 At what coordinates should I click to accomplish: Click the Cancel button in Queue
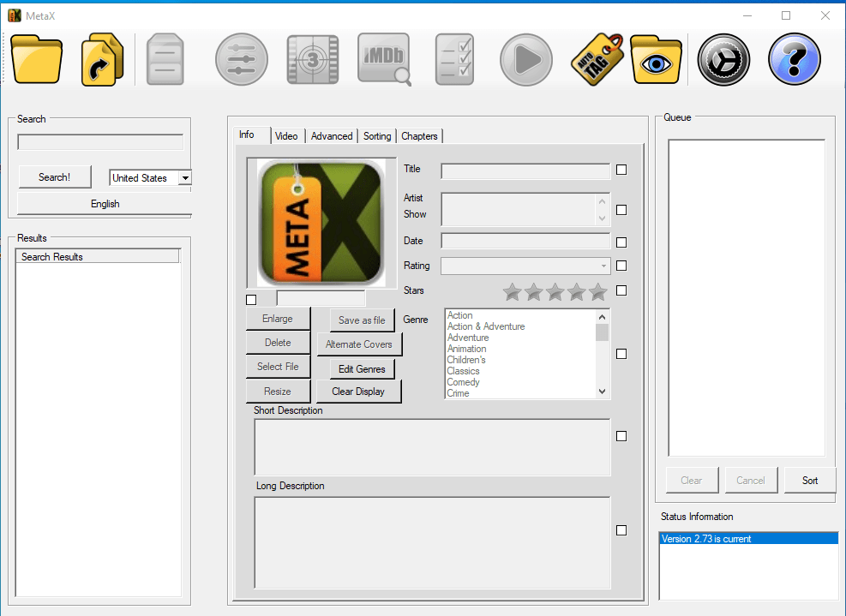[x=751, y=480]
